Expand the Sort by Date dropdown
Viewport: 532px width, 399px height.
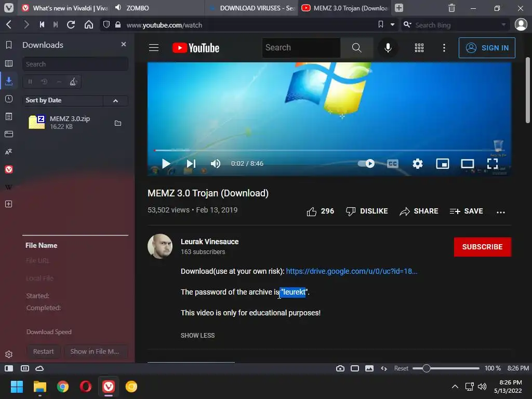click(63, 100)
